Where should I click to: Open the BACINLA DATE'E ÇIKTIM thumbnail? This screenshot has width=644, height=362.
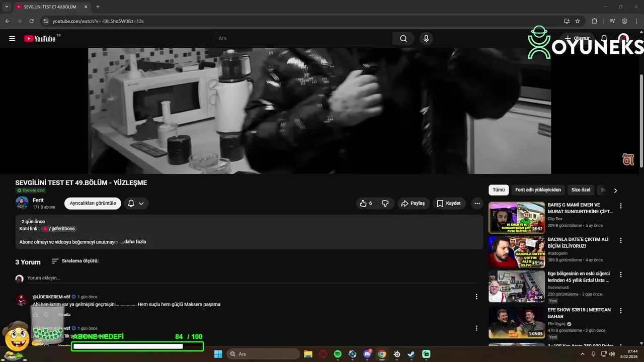(517, 252)
